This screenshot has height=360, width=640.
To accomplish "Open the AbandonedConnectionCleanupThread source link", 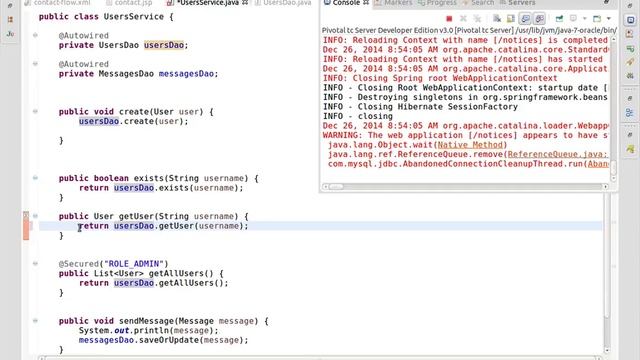I will point(597,164).
